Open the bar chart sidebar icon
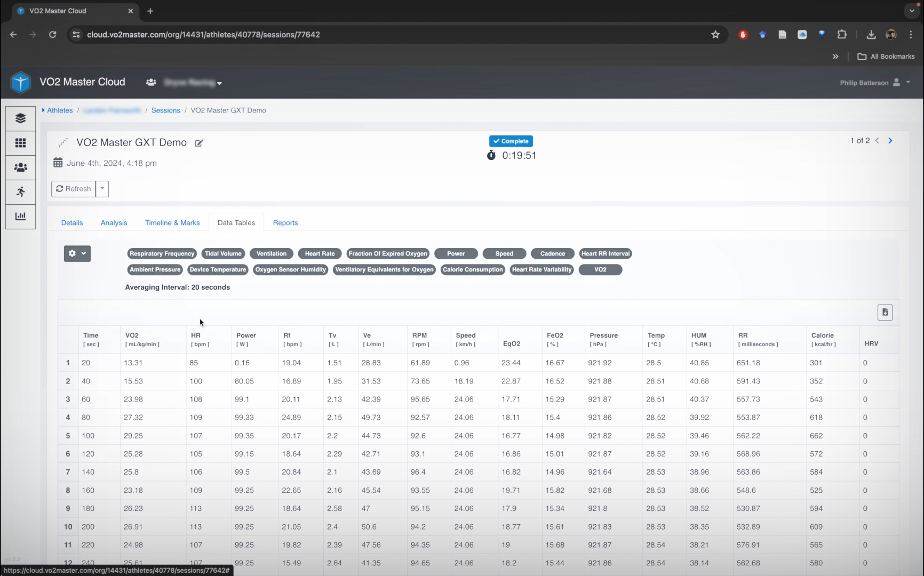Image resolution: width=924 pixels, height=576 pixels. point(20,217)
